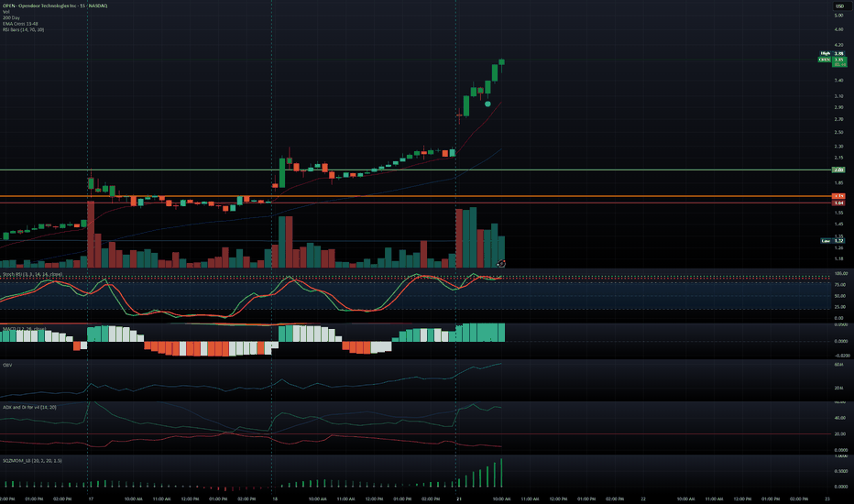Click the OPEN Opendoor Technologies symbol title

click(55, 5)
